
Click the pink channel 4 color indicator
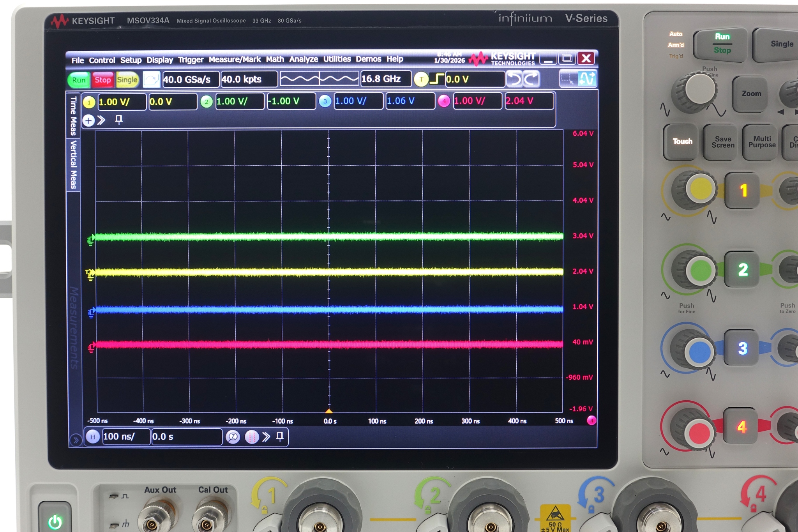click(x=445, y=101)
